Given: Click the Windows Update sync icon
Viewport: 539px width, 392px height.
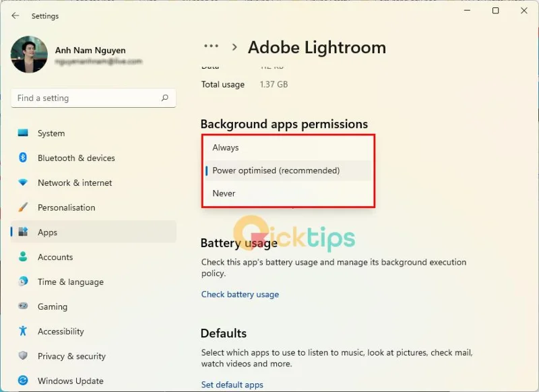Looking at the screenshot, I should click(x=23, y=381).
